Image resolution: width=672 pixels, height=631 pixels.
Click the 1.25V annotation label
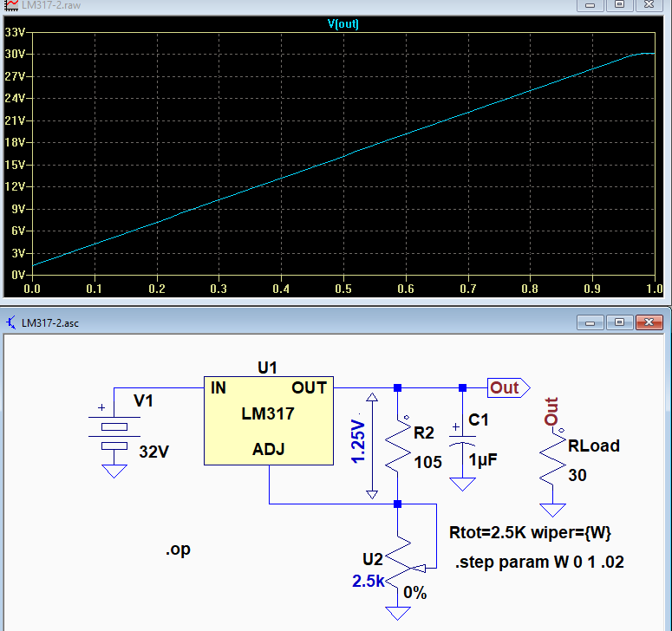tap(358, 442)
